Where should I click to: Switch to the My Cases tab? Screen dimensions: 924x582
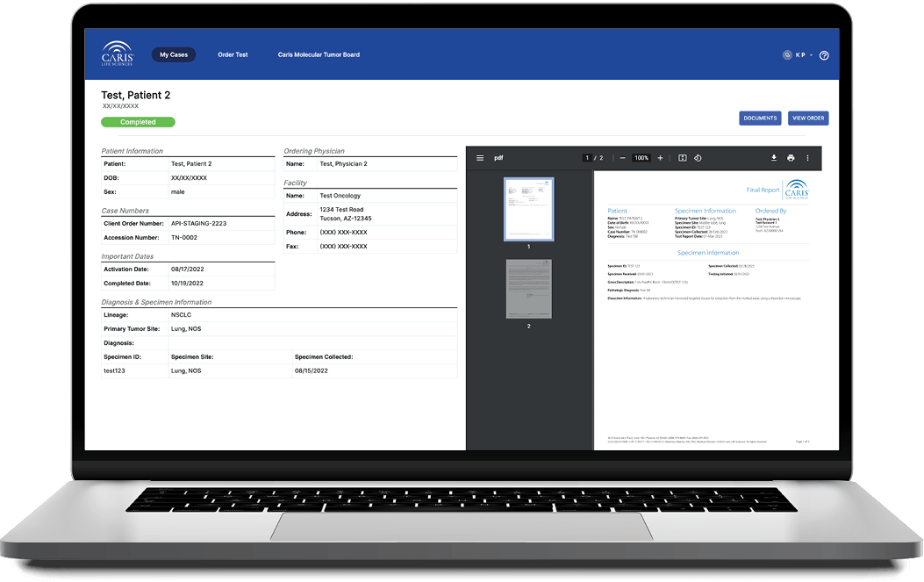(x=173, y=54)
